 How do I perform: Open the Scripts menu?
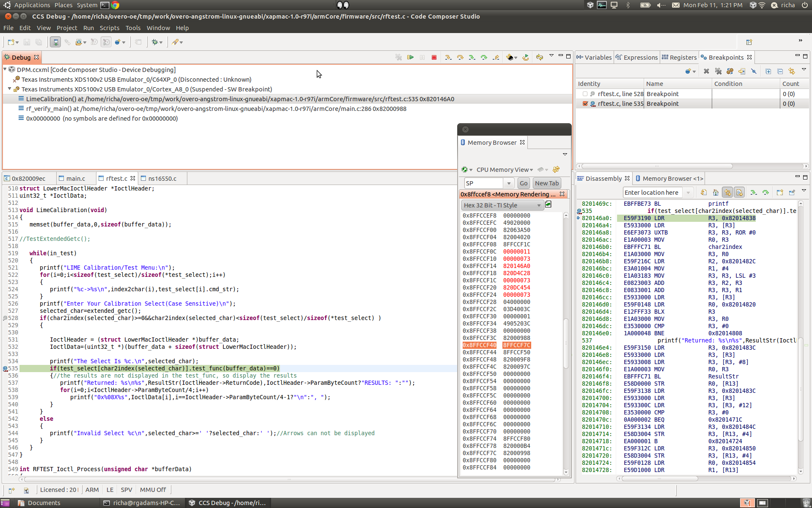tap(109, 28)
